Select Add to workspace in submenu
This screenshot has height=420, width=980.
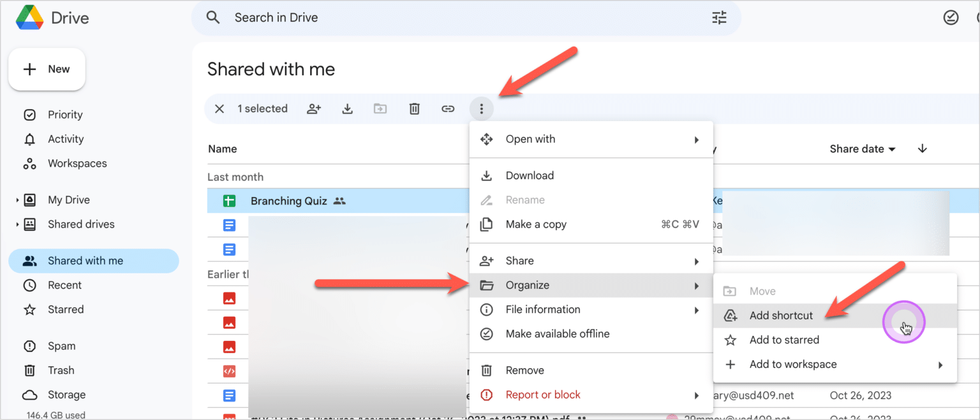[x=835, y=365]
